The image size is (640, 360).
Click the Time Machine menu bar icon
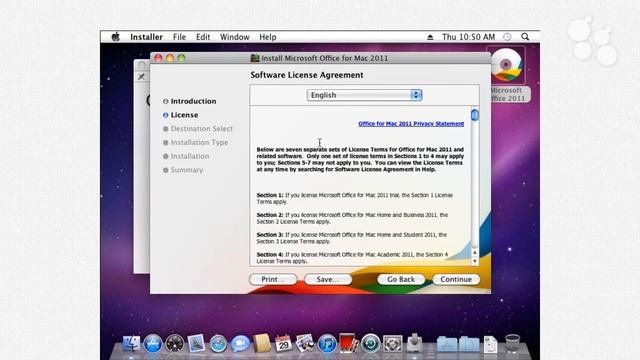[x=507, y=37]
